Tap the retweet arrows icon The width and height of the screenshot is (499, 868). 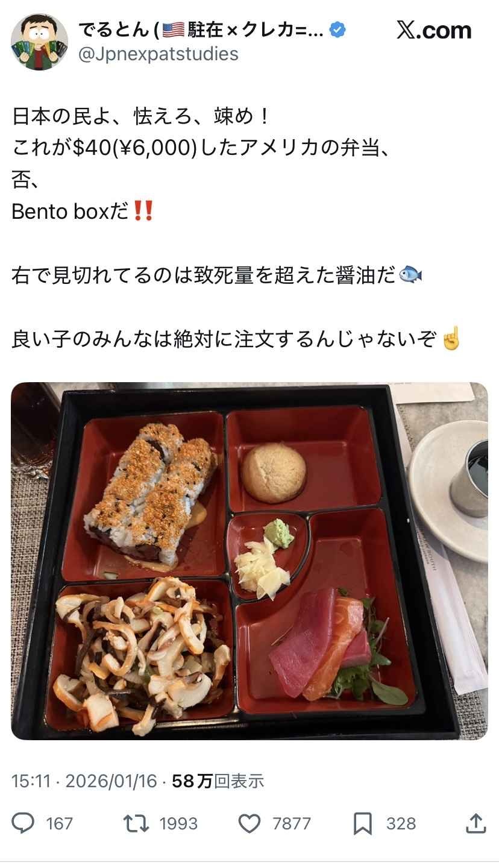click(136, 823)
